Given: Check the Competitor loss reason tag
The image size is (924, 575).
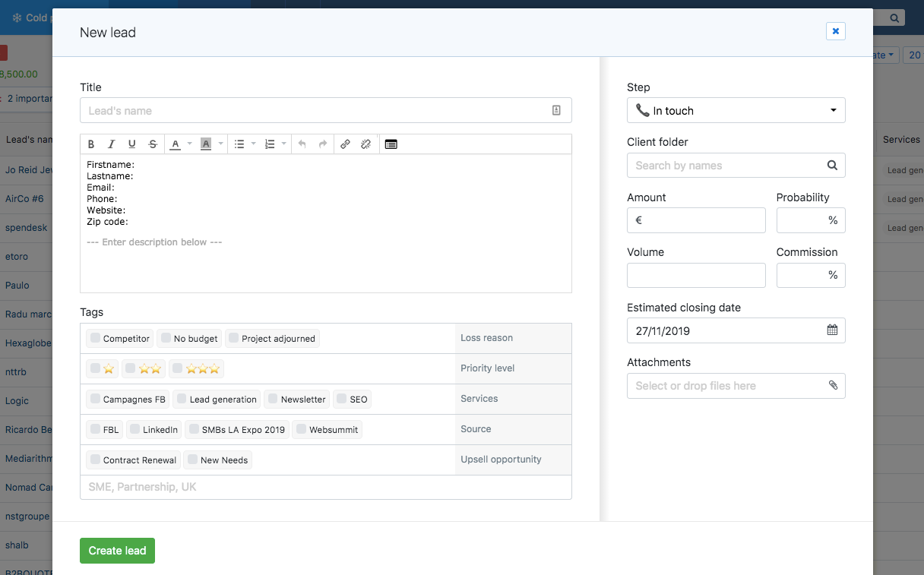Looking at the screenshot, I should coord(95,338).
